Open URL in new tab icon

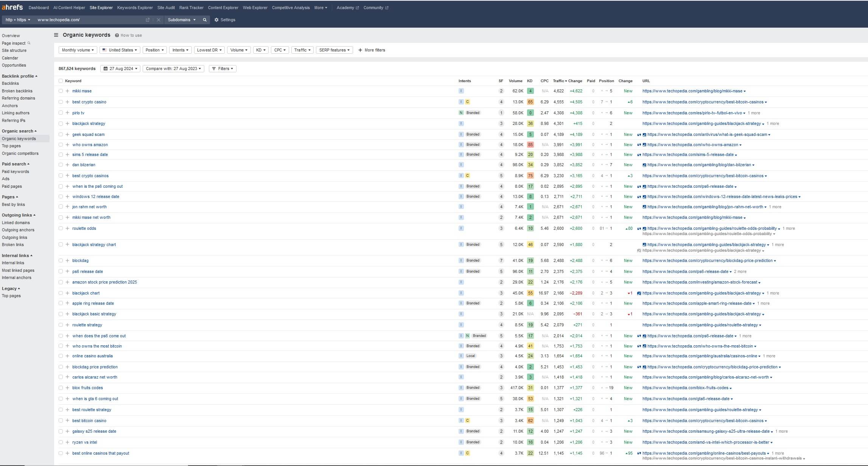click(x=148, y=20)
